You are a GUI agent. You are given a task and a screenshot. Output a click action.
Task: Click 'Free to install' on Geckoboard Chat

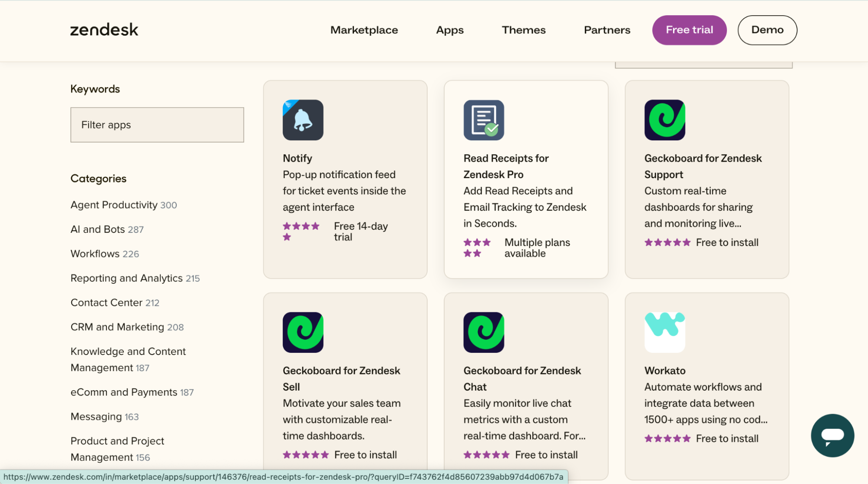[546, 455]
